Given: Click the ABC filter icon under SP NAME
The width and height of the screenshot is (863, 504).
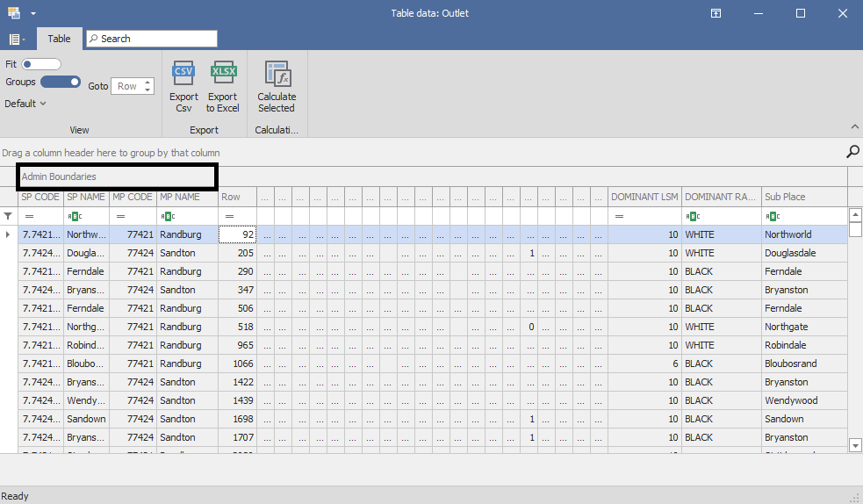Looking at the screenshot, I should 75,216.
